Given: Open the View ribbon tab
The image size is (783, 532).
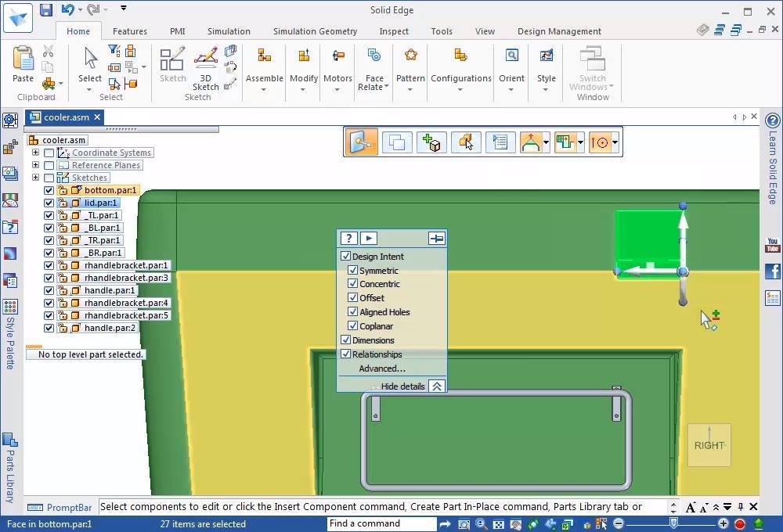Looking at the screenshot, I should 485,31.
